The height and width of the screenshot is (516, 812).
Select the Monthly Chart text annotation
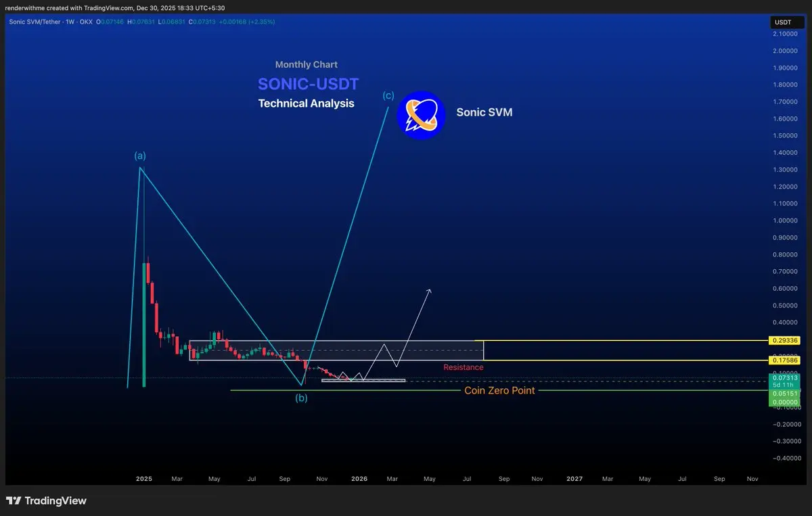[x=307, y=65]
